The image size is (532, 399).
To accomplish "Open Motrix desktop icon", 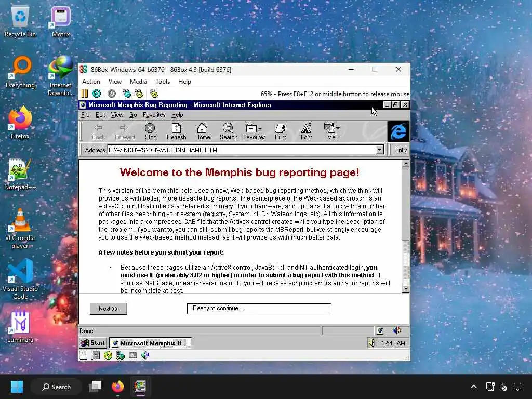I will [x=61, y=21].
